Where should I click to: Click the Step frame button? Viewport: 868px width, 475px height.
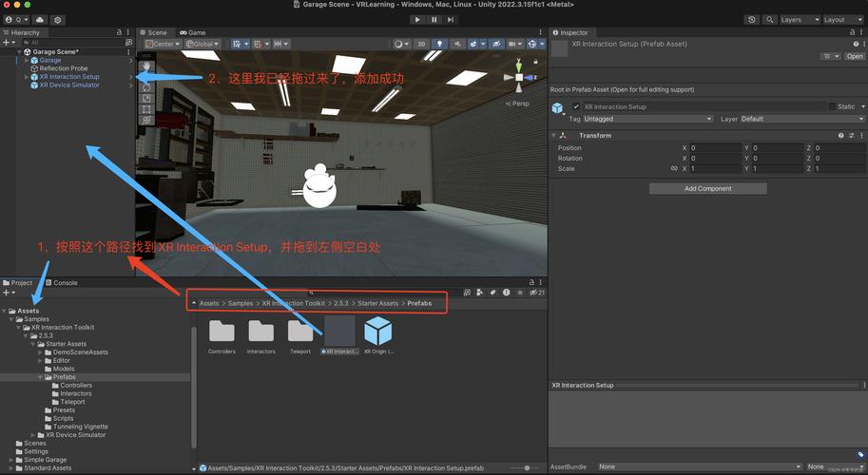[x=451, y=19]
